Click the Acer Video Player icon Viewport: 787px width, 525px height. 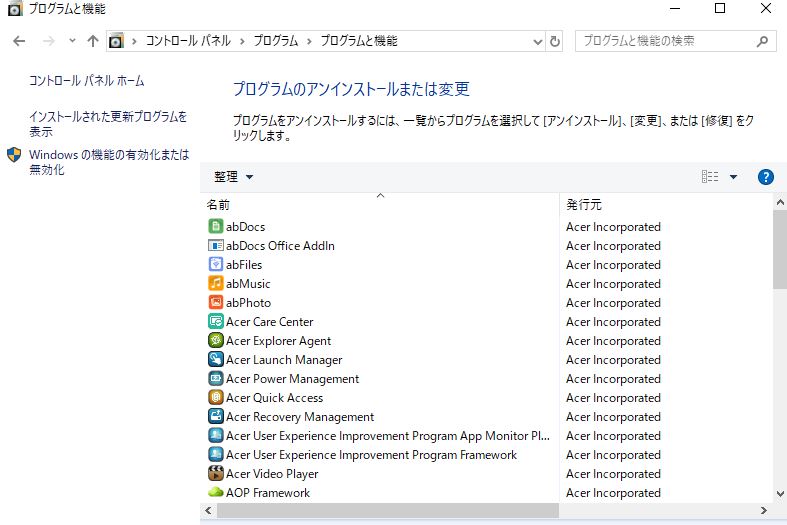coord(215,474)
